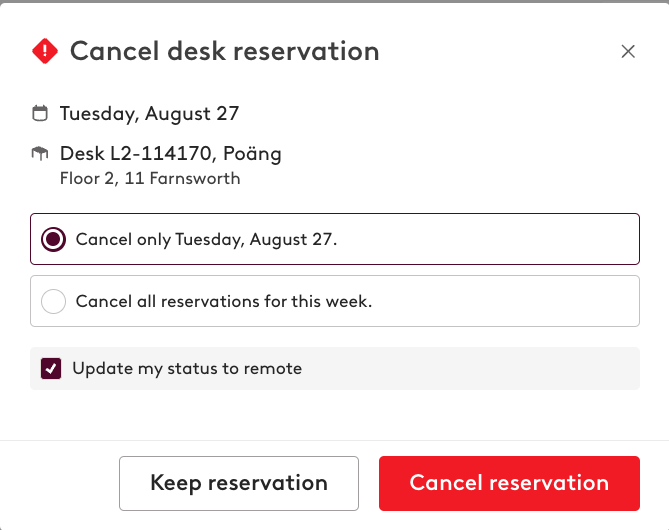Uncheck the Update my status checkbox
This screenshot has width=669, height=530.
point(51,368)
